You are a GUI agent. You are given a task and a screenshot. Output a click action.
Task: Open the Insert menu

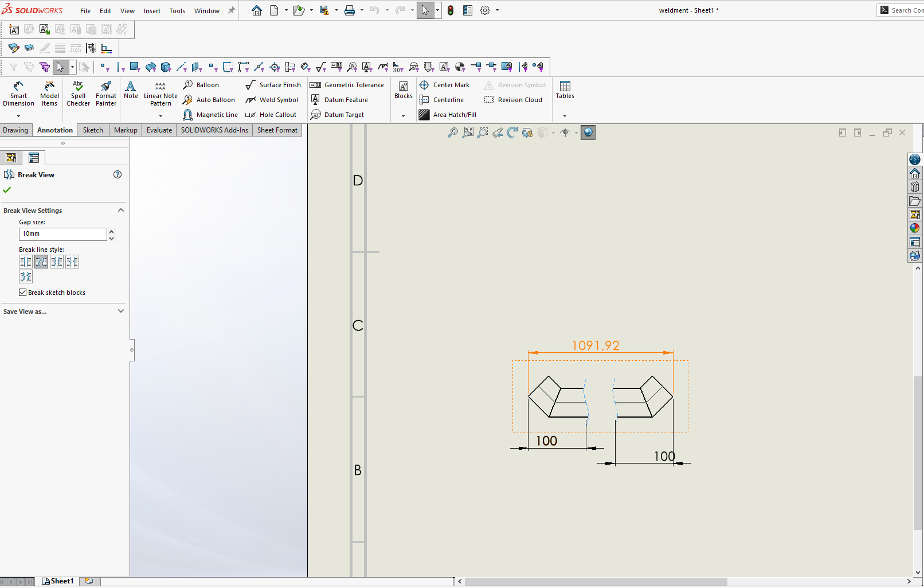pos(152,11)
